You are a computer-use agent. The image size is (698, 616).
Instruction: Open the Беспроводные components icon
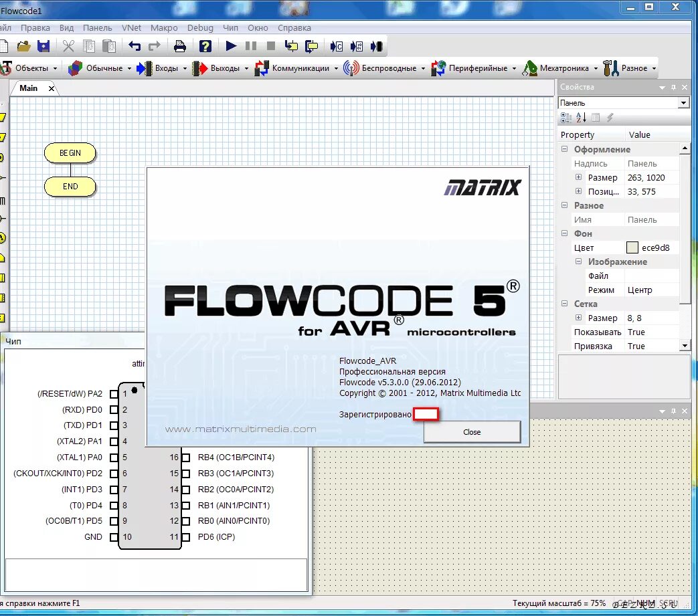point(351,68)
